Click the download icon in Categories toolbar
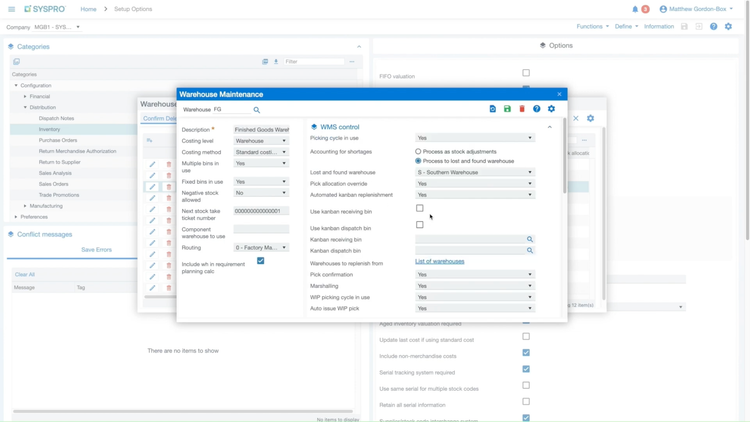The image size is (750, 422). pyautogui.click(x=276, y=62)
